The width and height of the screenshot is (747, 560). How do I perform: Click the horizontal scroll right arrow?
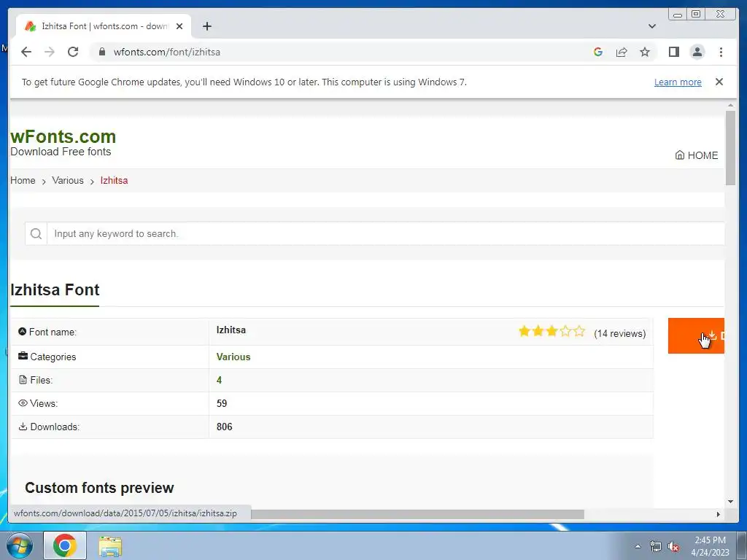(x=719, y=514)
